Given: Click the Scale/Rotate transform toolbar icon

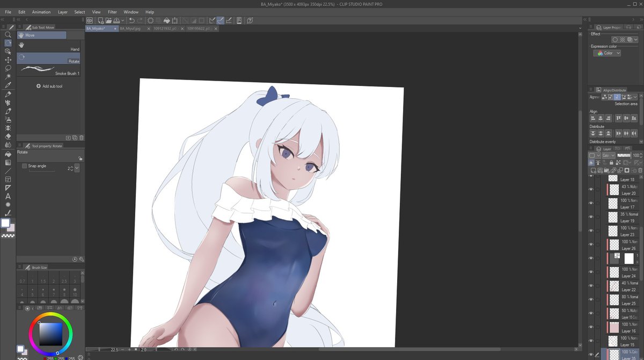Looking at the screenshot, I should click(x=174, y=20).
